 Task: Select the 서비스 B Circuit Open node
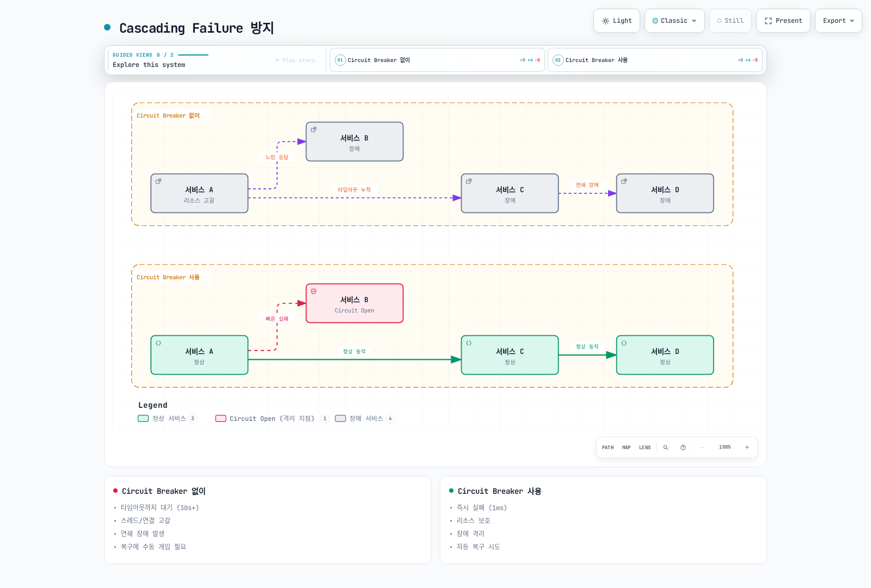click(x=354, y=303)
